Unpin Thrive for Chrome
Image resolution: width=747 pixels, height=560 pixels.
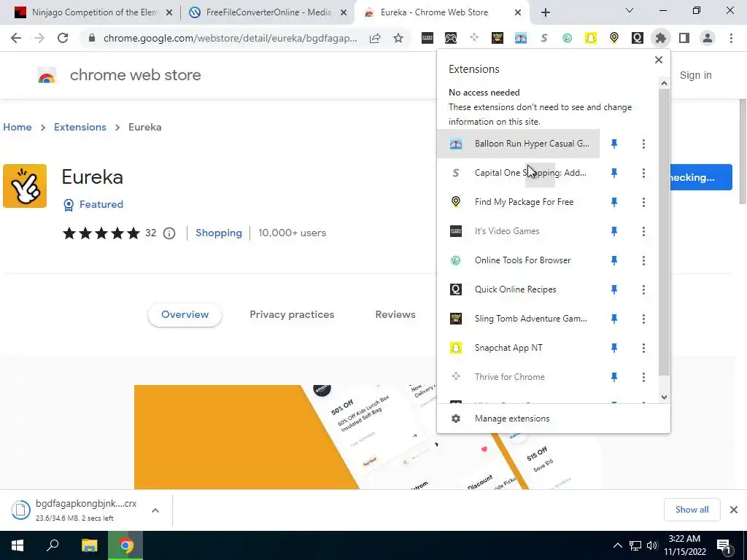pyautogui.click(x=614, y=377)
